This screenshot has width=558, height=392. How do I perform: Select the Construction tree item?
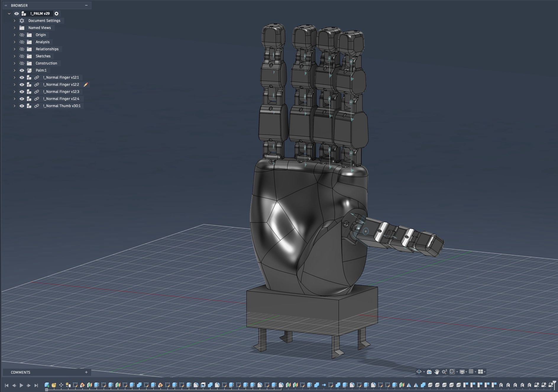46,63
